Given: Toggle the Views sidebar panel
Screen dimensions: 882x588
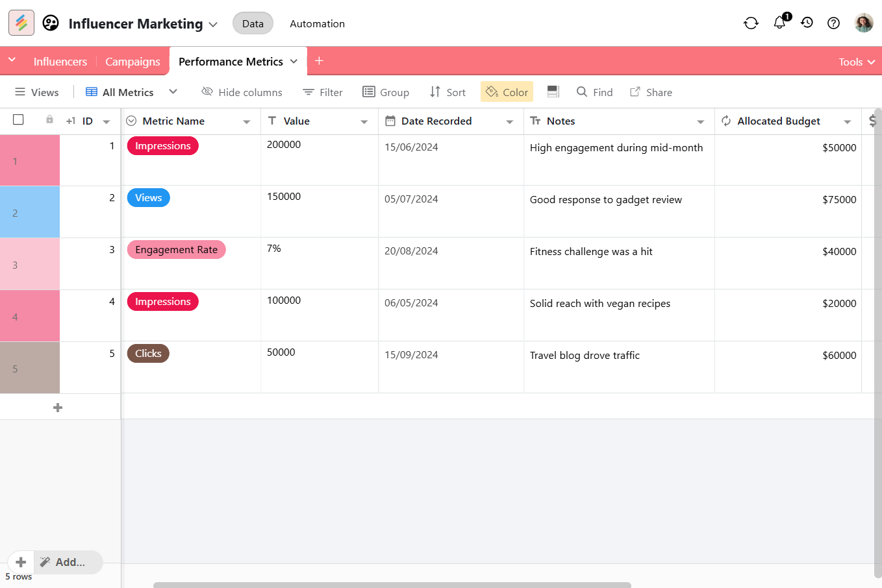Looking at the screenshot, I should click(37, 92).
